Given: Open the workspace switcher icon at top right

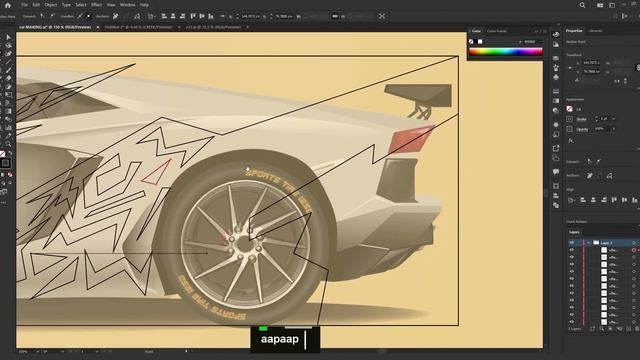Looking at the screenshot, I should click(x=612, y=5).
